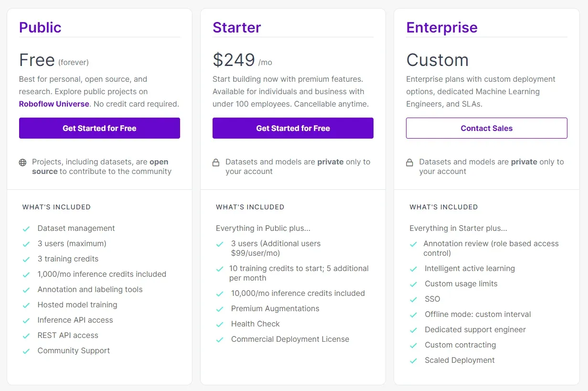Click the Starter plan heading
588x391 pixels.
(236, 27)
